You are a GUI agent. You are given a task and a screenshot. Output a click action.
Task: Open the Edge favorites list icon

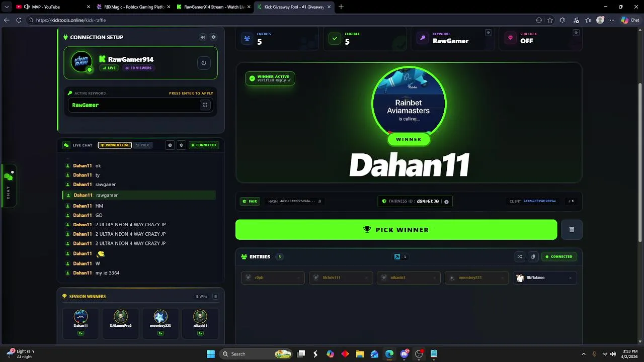[x=588, y=20]
